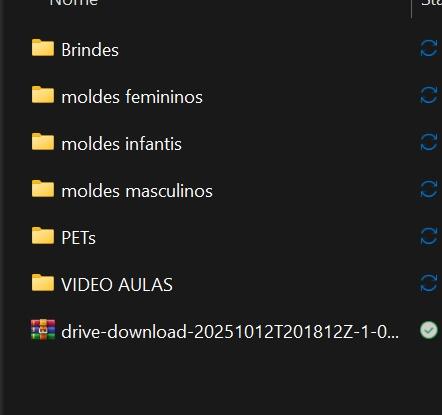
Task: Select the Brindes folder icon
Action: 43,48
